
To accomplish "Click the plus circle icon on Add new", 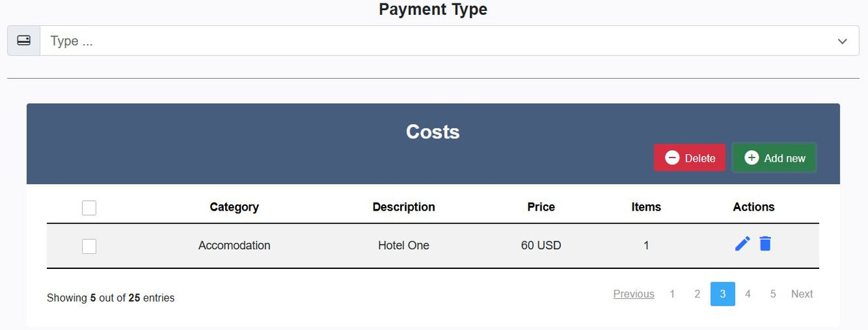I will (x=751, y=158).
